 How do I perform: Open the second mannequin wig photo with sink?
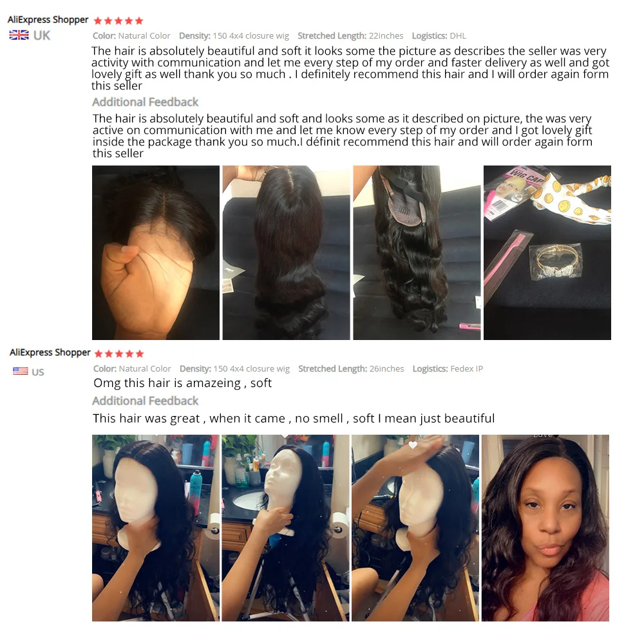point(285,528)
